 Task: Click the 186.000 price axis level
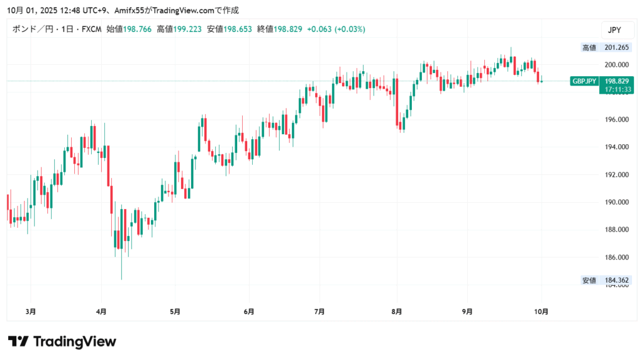pos(616,257)
